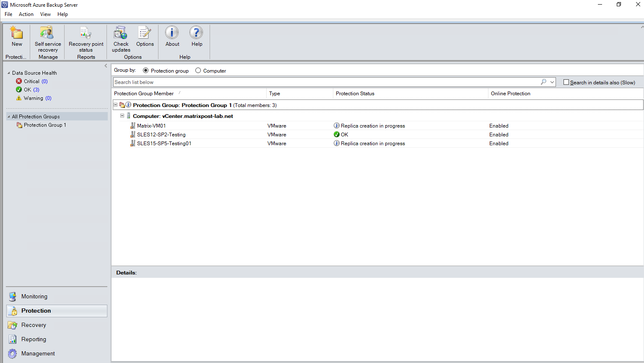This screenshot has height=363, width=644.
Task: Click the OK green check icon
Action: (19, 89)
